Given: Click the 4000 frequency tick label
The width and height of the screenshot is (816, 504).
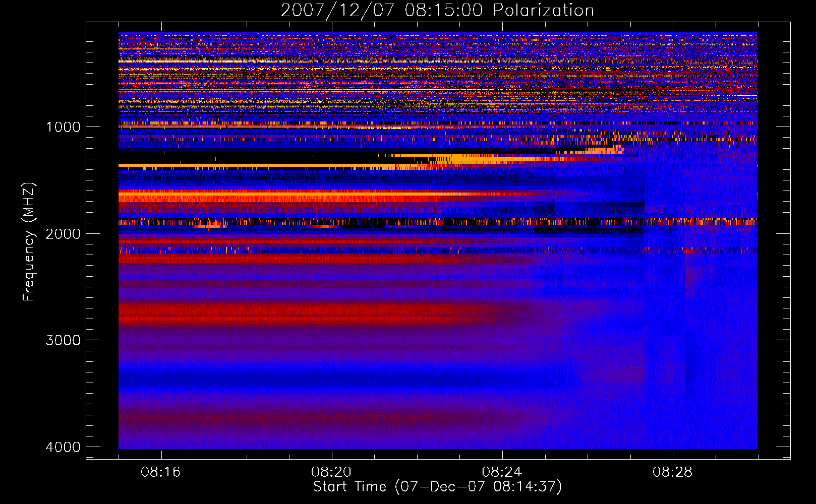Looking at the screenshot, I should pos(63,447).
